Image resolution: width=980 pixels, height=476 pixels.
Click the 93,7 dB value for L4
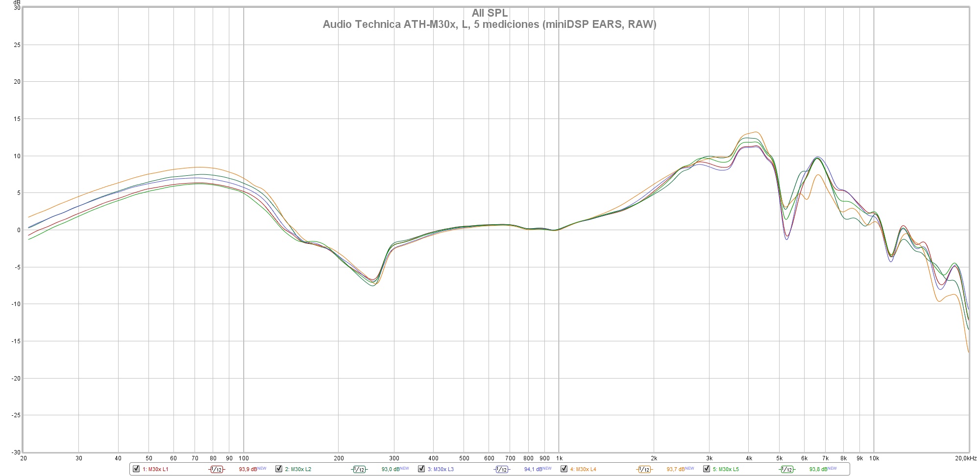coord(676,469)
